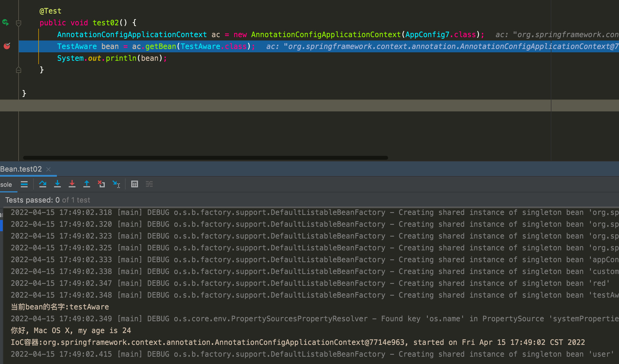
Task: Click the Run to Cursor icon
Action: (x=116, y=184)
